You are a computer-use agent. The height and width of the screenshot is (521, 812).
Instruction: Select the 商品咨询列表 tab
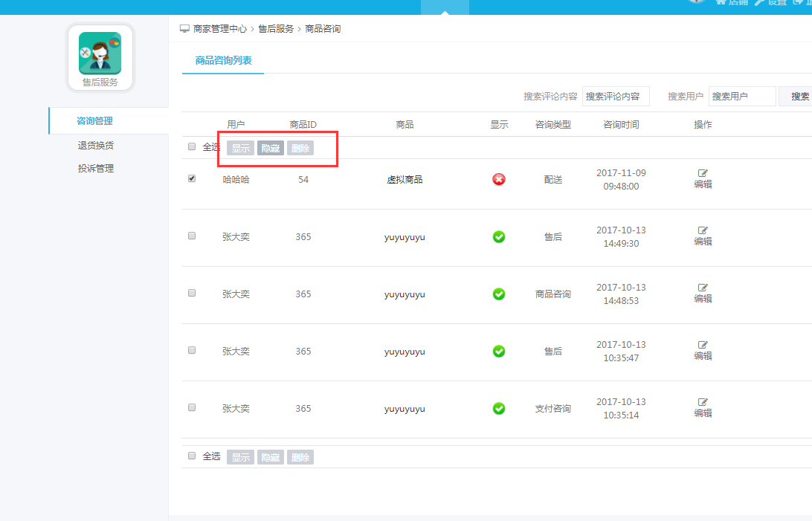point(223,61)
